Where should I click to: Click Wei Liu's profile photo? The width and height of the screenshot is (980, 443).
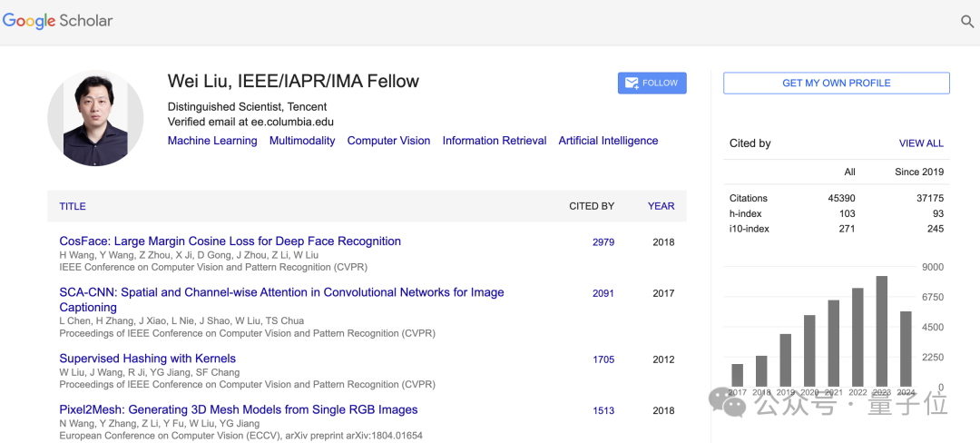[x=95, y=118]
